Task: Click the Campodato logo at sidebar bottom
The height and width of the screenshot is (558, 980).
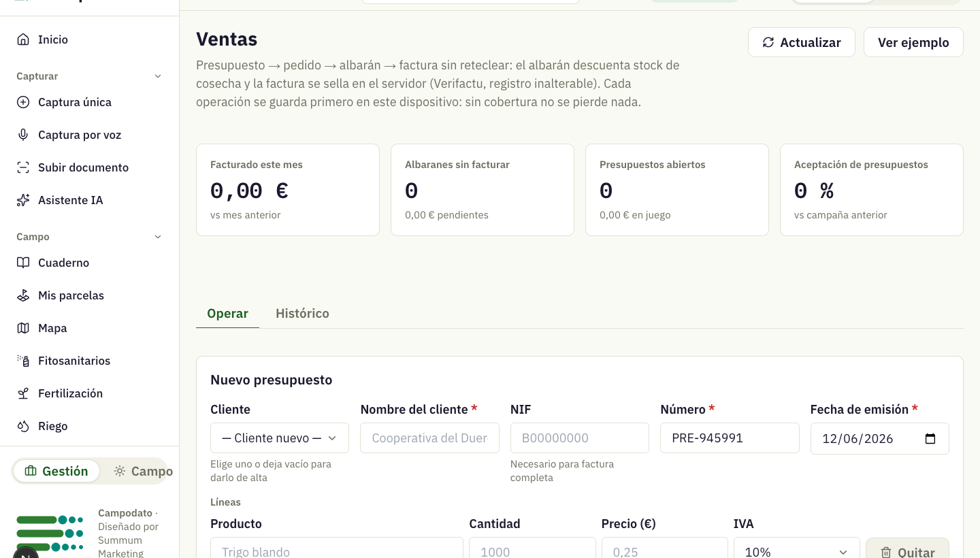Action: 50,534
